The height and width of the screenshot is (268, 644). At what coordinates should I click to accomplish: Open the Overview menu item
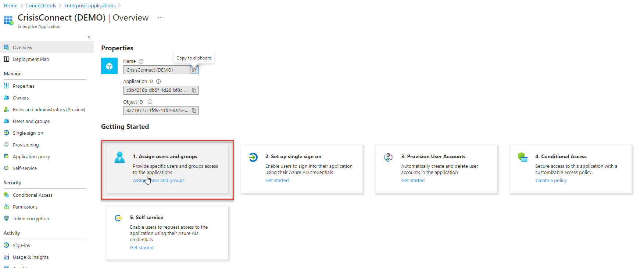(x=47, y=47)
